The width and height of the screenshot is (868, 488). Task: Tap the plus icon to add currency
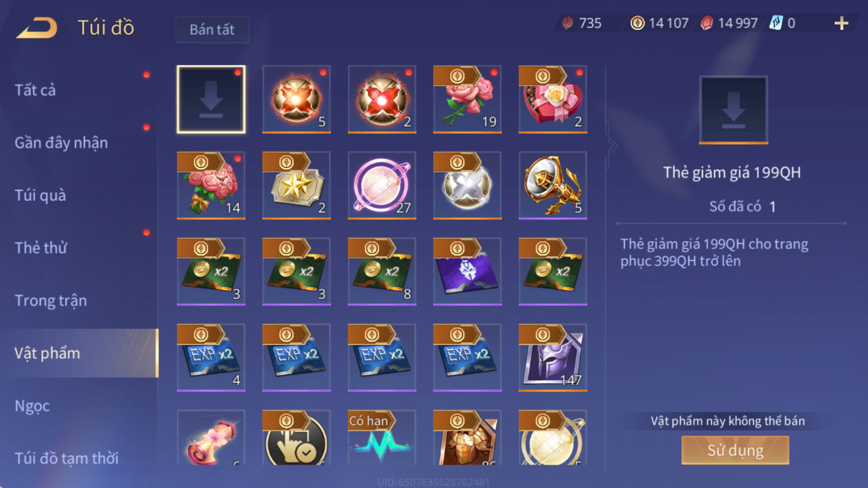click(841, 23)
